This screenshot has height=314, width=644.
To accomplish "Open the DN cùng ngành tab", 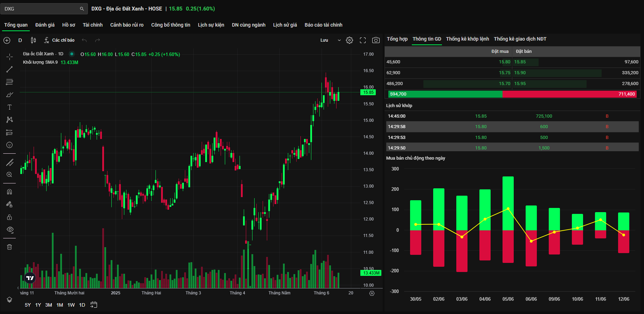I will [249, 25].
